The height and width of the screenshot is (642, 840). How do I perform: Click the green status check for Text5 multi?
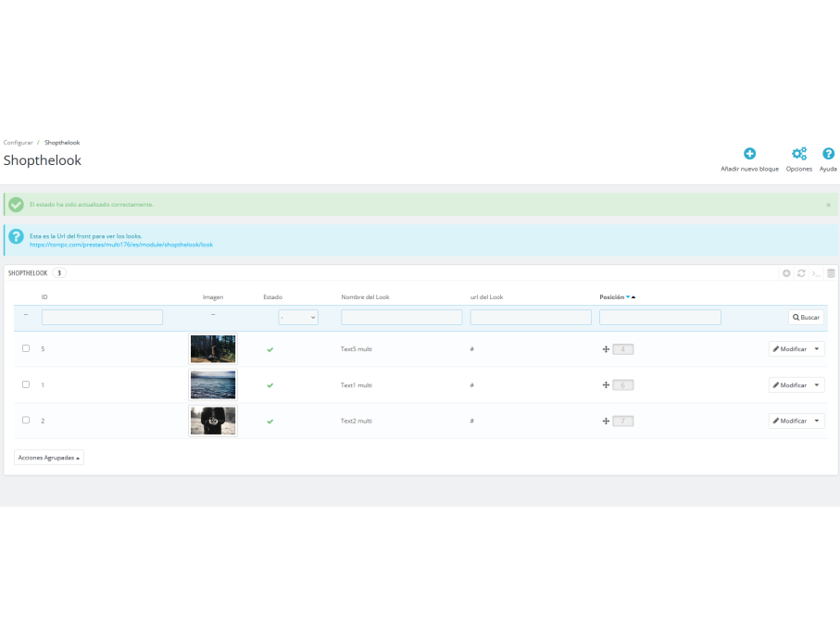tap(270, 349)
